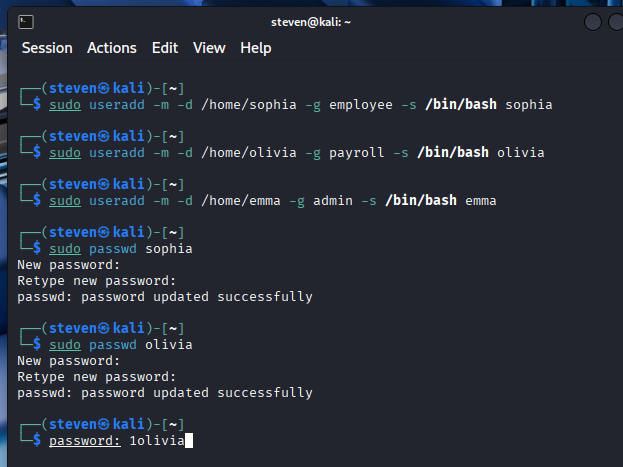Open the Session menu
623x467 pixels.
pyautogui.click(x=47, y=48)
